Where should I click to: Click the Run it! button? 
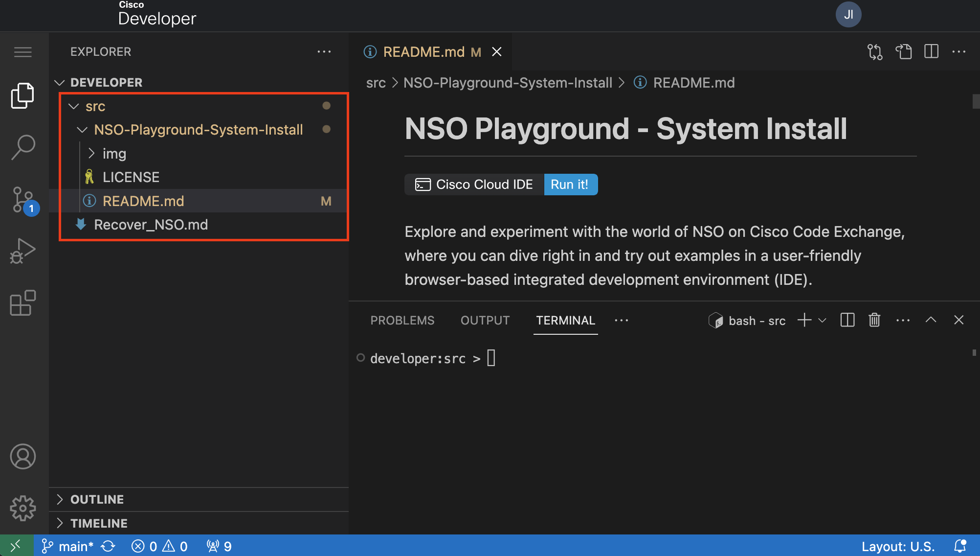570,185
